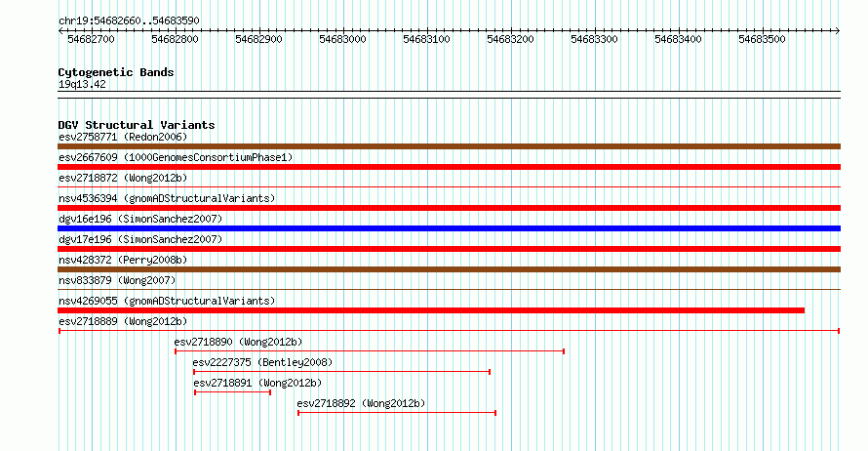The height and width of the screenshot is (451, 868).
Task: Click the esv2758771 (Redon2006) variant label
Action: pos(123,137)
